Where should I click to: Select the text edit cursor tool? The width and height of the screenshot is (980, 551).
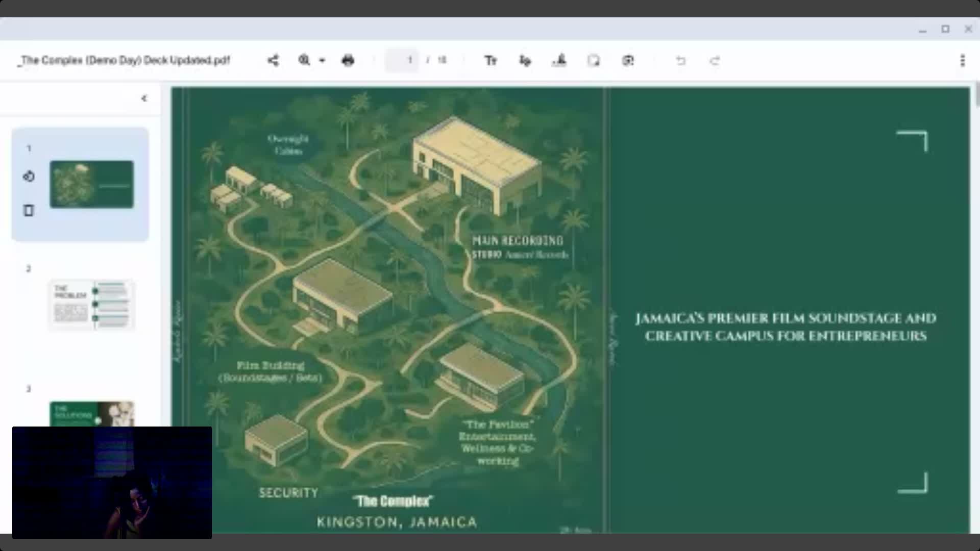525,61
